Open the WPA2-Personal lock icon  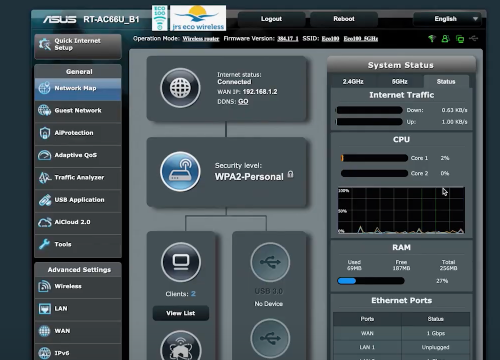(x=290, y=174)
